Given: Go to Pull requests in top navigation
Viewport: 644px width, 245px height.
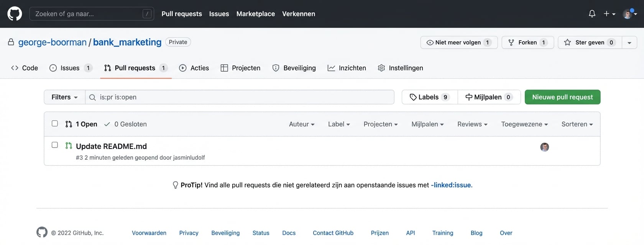Looking at the screenshot, I should tap(182, 14).
